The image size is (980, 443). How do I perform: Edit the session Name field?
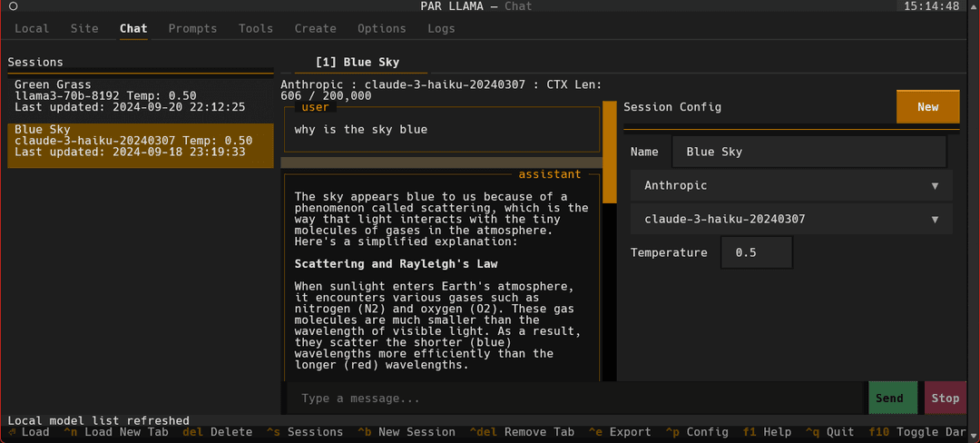pos(809,152)
